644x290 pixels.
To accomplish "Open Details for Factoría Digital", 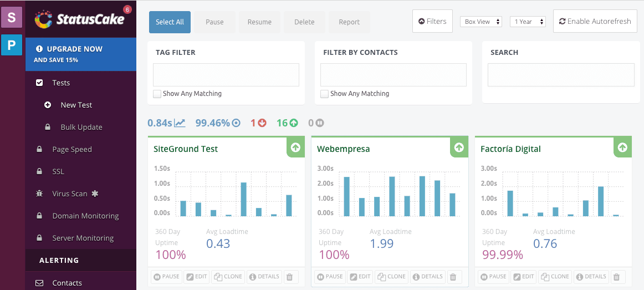I will pos(591,277).
